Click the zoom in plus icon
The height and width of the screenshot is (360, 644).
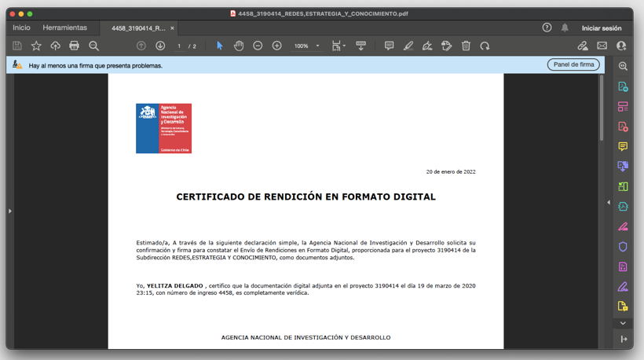276,46
